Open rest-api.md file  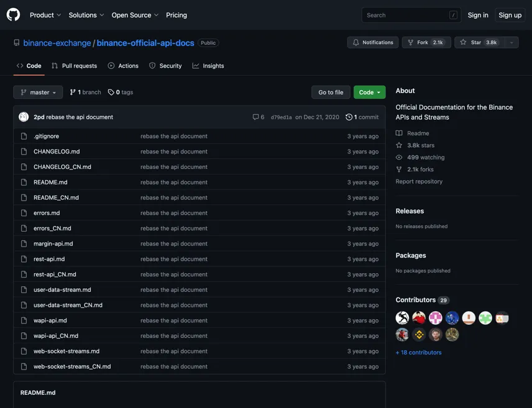49,259
